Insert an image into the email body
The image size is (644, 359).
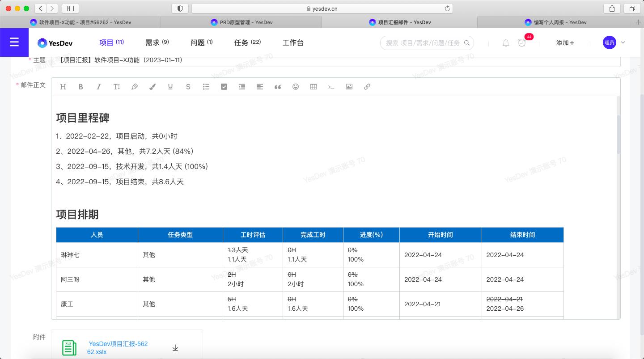[x=349, y=86]
